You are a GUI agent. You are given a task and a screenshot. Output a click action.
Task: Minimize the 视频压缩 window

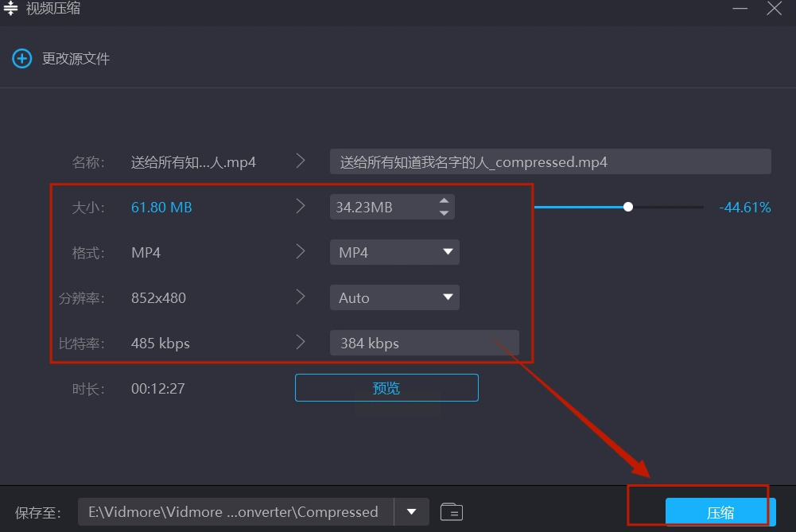coord(738,9)
